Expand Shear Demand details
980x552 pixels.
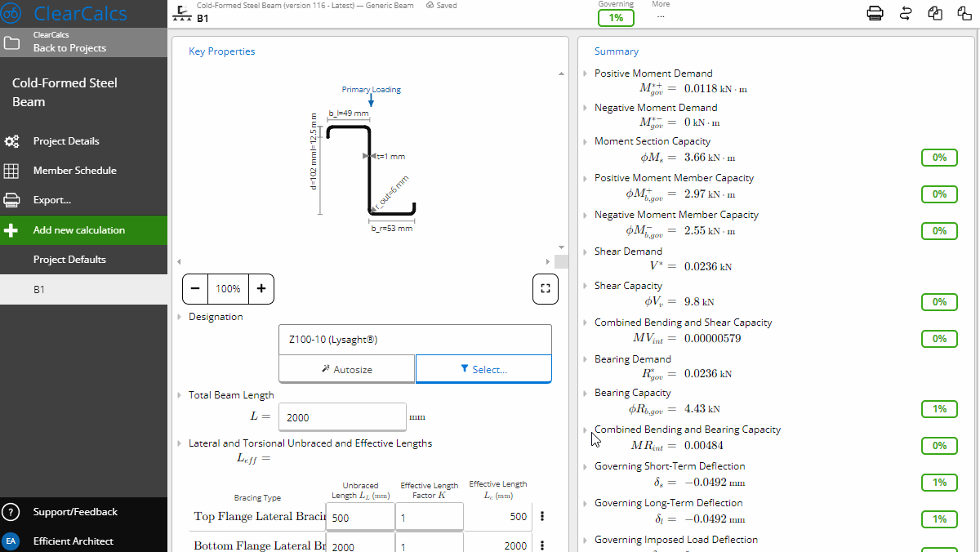[586, 252]
